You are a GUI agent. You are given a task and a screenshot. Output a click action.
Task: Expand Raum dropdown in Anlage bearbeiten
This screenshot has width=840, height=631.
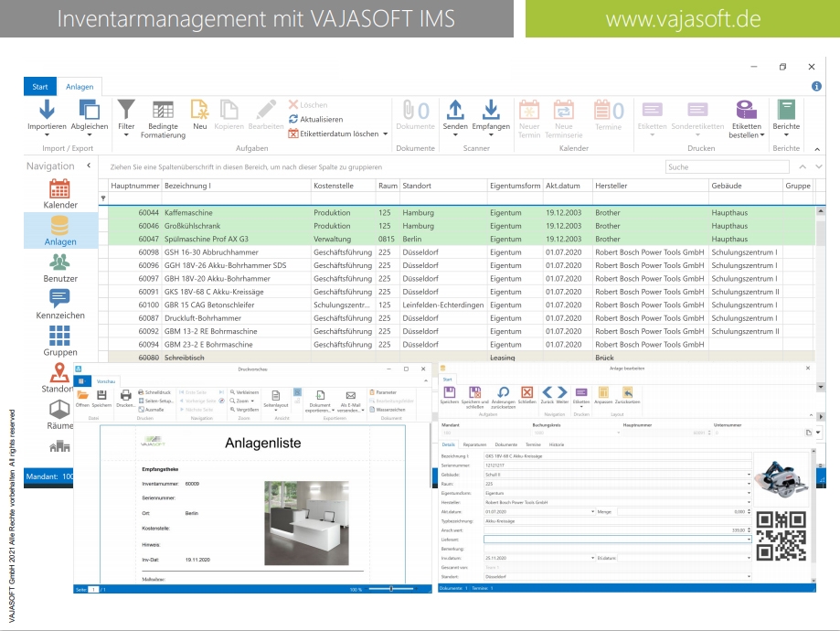point(749,484)
